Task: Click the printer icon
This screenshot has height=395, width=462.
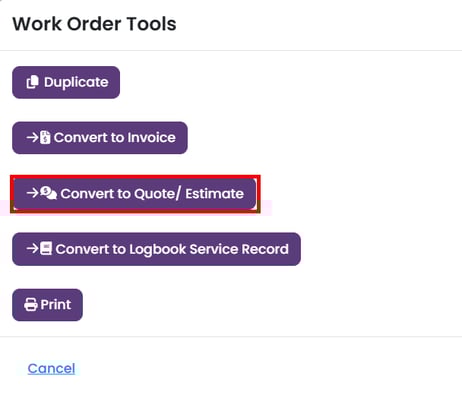Action: point(31,305)
